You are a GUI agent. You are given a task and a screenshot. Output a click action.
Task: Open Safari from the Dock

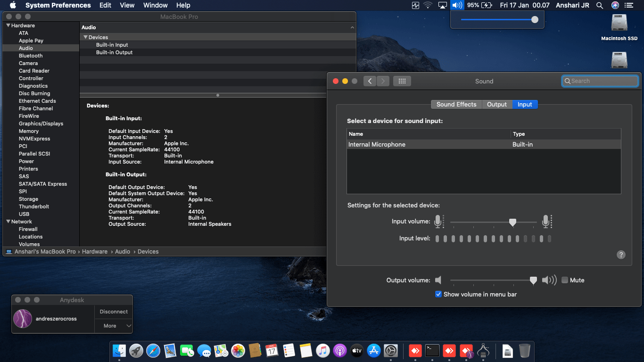tap(153, 351)
